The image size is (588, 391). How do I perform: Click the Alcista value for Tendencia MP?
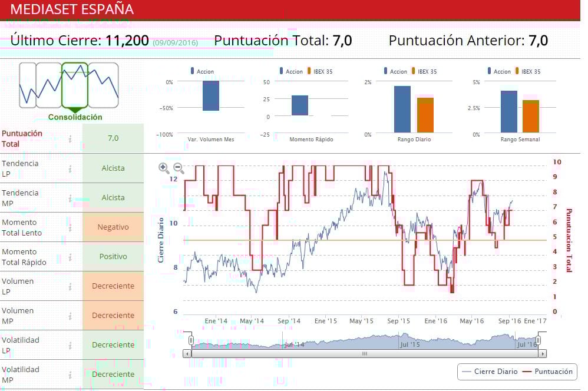113,198
